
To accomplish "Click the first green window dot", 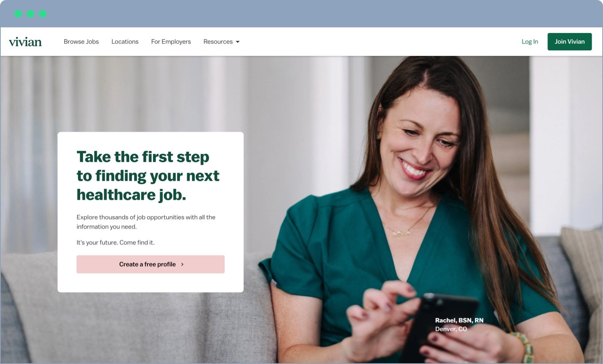I will pos(18,14).
